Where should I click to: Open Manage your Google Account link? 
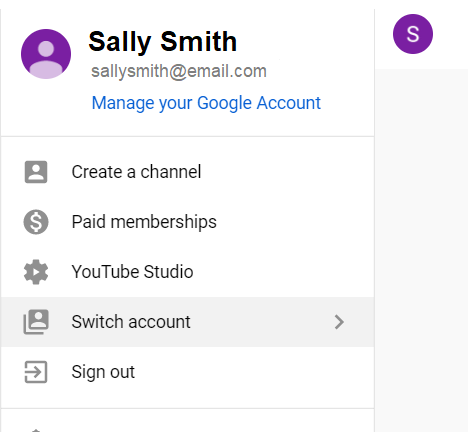(x=206, y=103)
